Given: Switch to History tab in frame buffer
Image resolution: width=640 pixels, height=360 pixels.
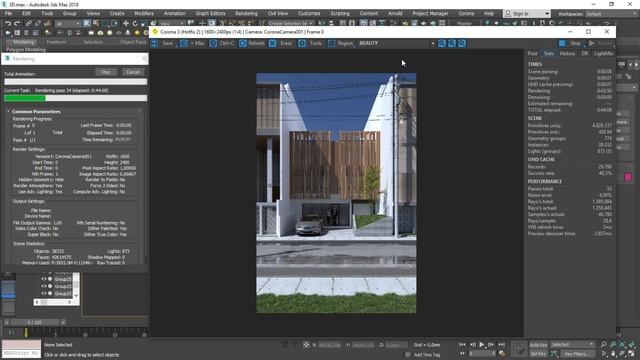Looking at the screenshot, I should click(567, 53).
